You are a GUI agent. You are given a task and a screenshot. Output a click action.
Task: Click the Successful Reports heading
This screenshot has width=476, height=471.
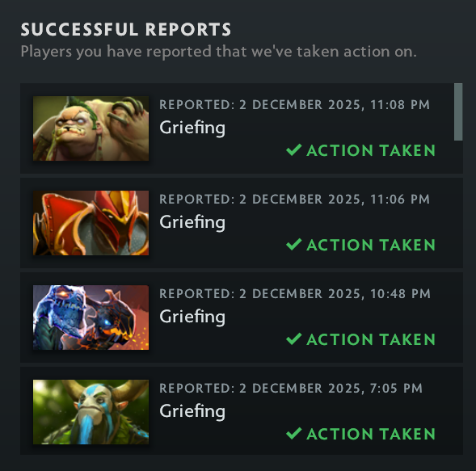tap(126, 30)
